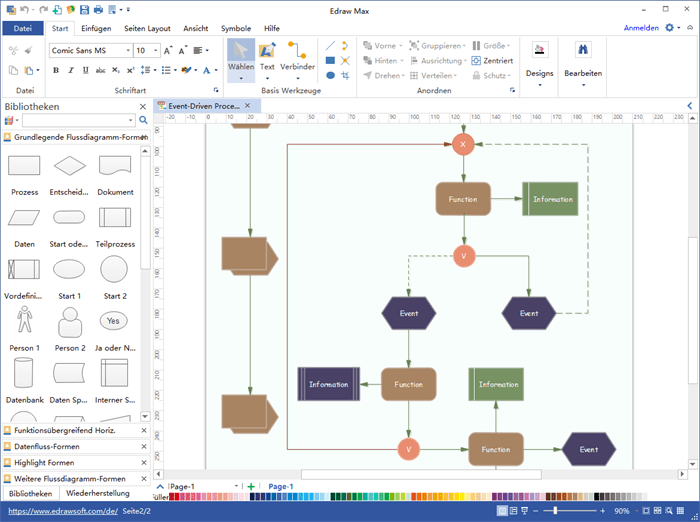Viewport: 700px width, 522px height.
Task: Click the print icon in quick access bar
Action: coord(98,9)
